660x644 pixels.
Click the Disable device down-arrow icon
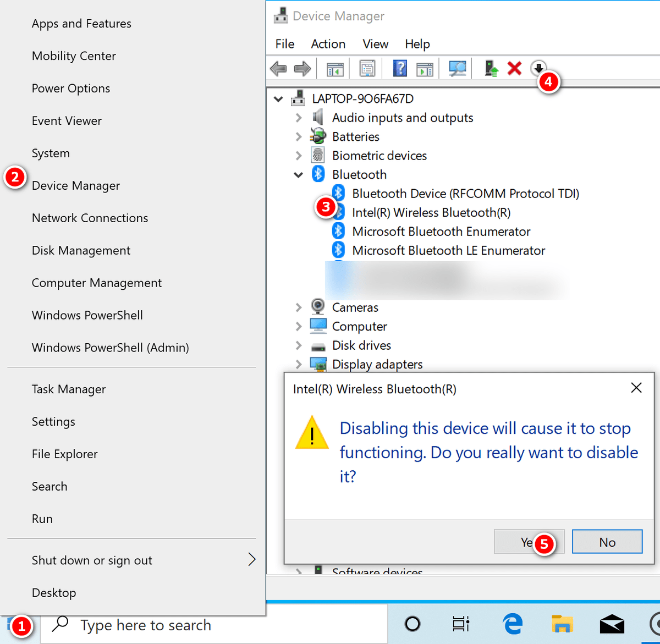(x=538, y=68)
